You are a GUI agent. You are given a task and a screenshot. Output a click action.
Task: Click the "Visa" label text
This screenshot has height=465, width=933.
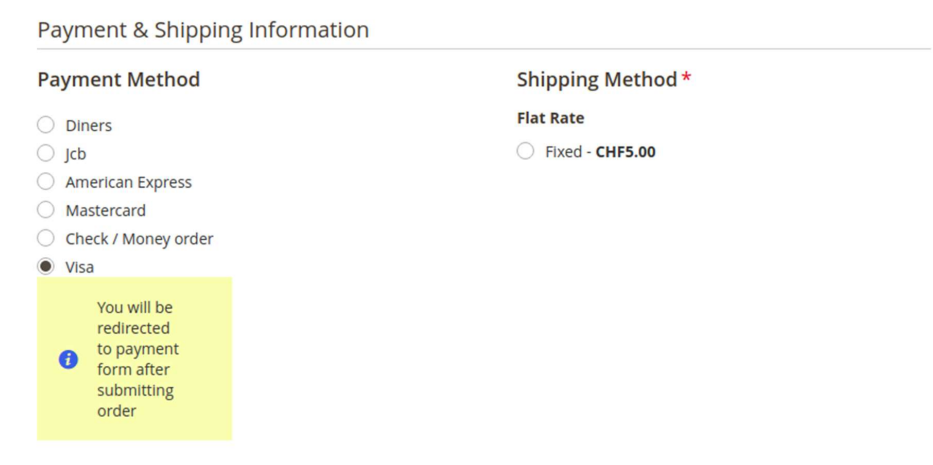coord(80,267)
